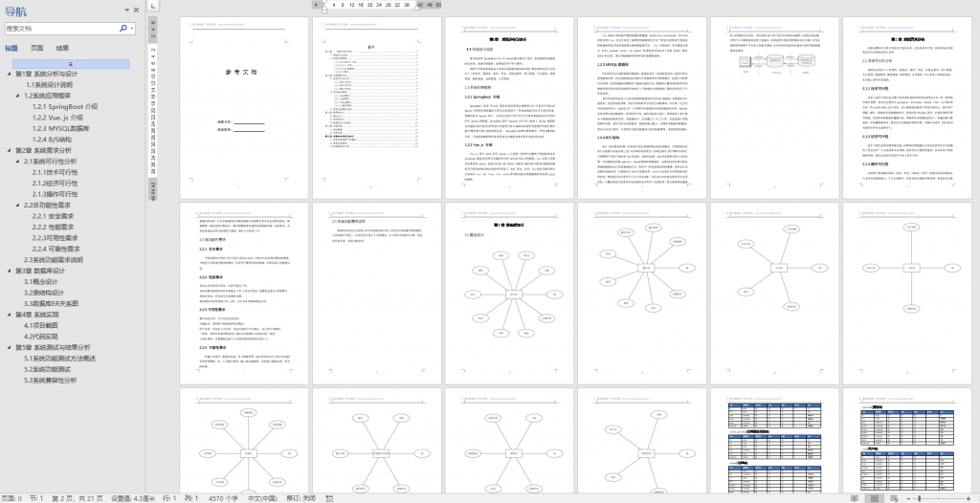The image size is (980, 503).
Task: Toggle track changes via 修订: 关闭
Action: pyautogui.click(x=301, y=498)
